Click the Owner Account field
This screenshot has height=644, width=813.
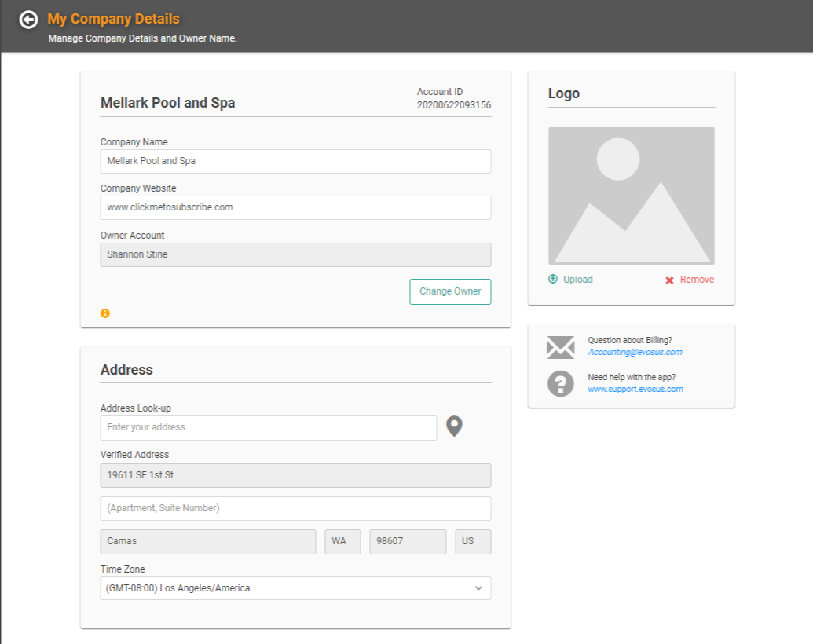[x=295, y=254]
